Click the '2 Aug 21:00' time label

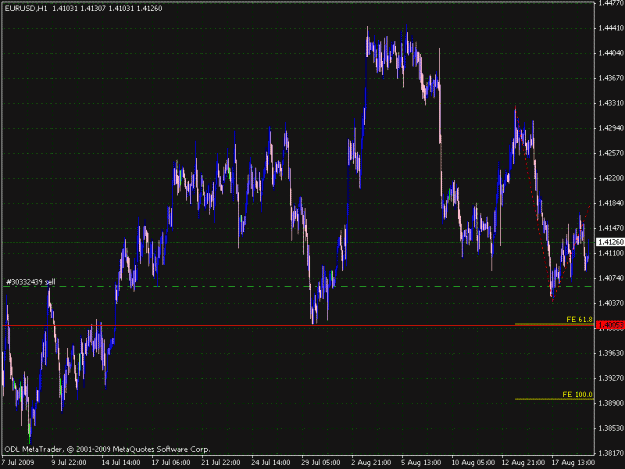tap(371, 463)
